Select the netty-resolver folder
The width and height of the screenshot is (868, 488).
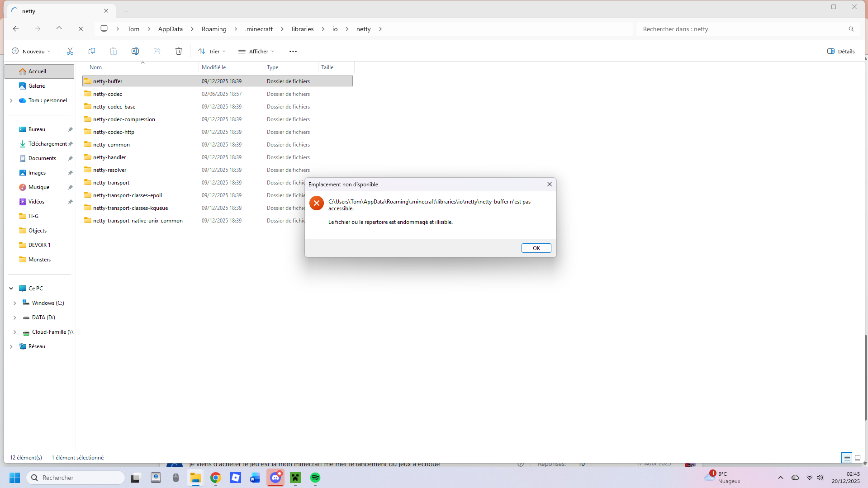218,170
